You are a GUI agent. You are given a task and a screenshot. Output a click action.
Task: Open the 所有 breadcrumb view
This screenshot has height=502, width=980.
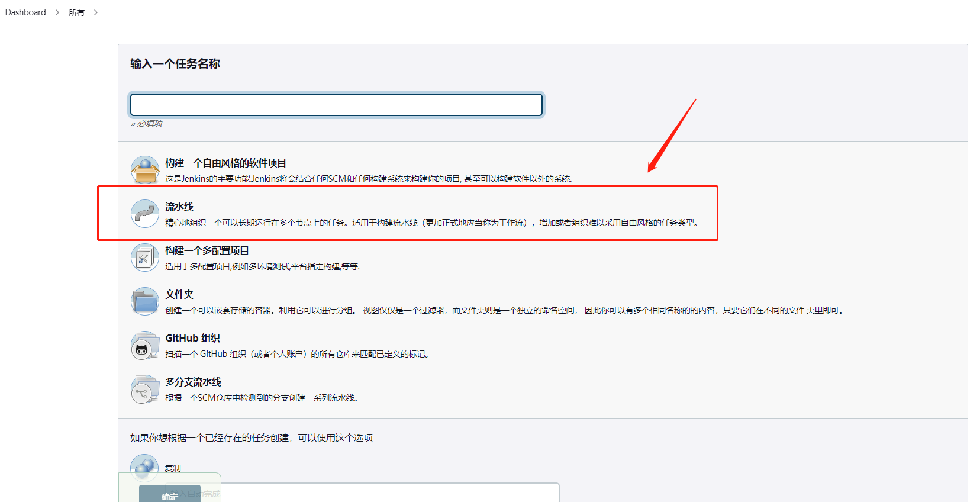click(x=76, y=12)
